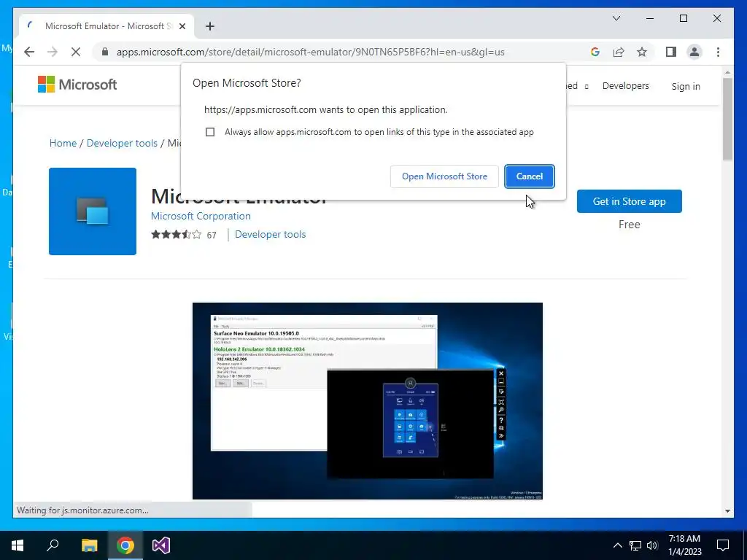747x560 pixels.
Task: Click the volume speaker tray icon
Action: pos(652,545)
